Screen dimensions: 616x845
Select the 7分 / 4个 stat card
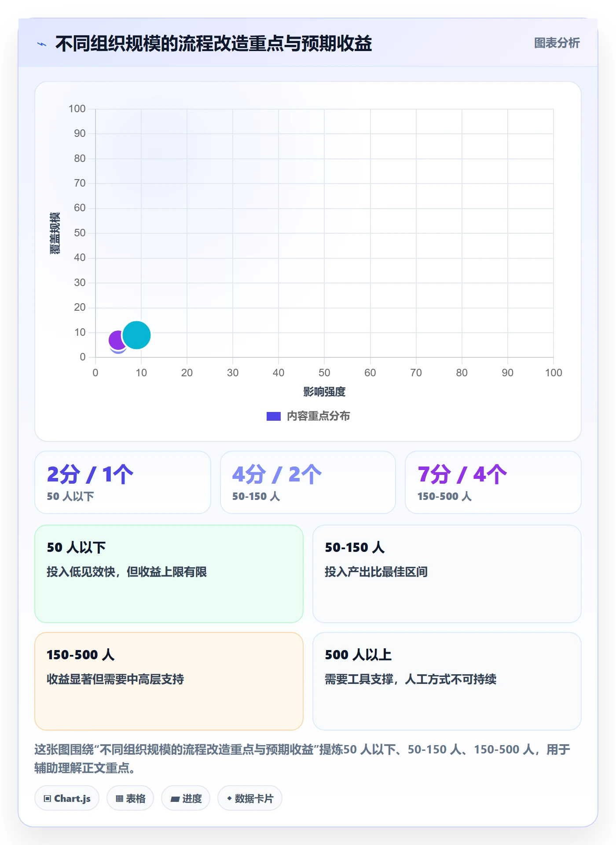point(493,482)
